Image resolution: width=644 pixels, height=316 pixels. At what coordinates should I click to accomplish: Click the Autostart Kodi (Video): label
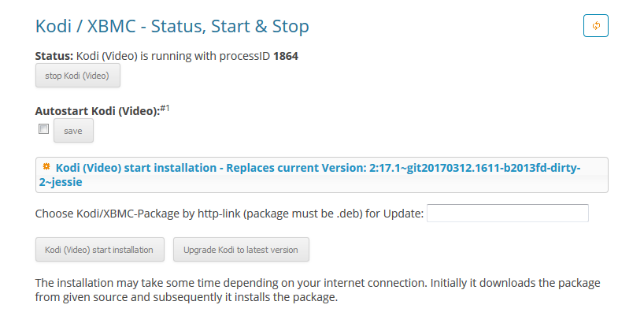tap(98, 111)
